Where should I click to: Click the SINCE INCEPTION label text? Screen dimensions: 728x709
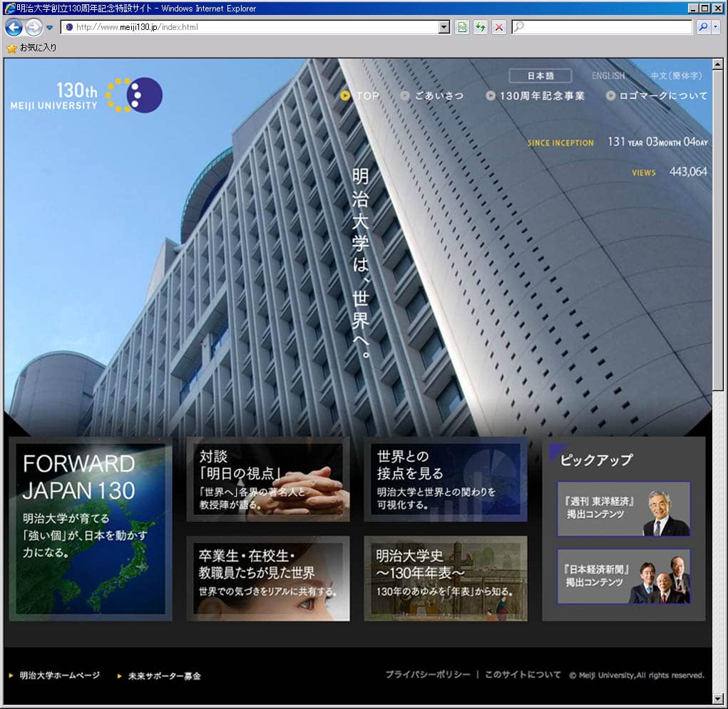(x=560, y=143)
